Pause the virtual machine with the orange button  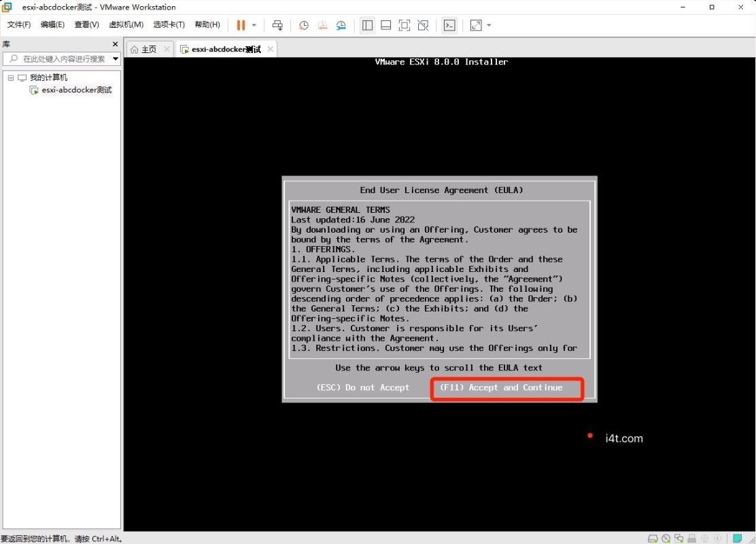tap(241, 25)
